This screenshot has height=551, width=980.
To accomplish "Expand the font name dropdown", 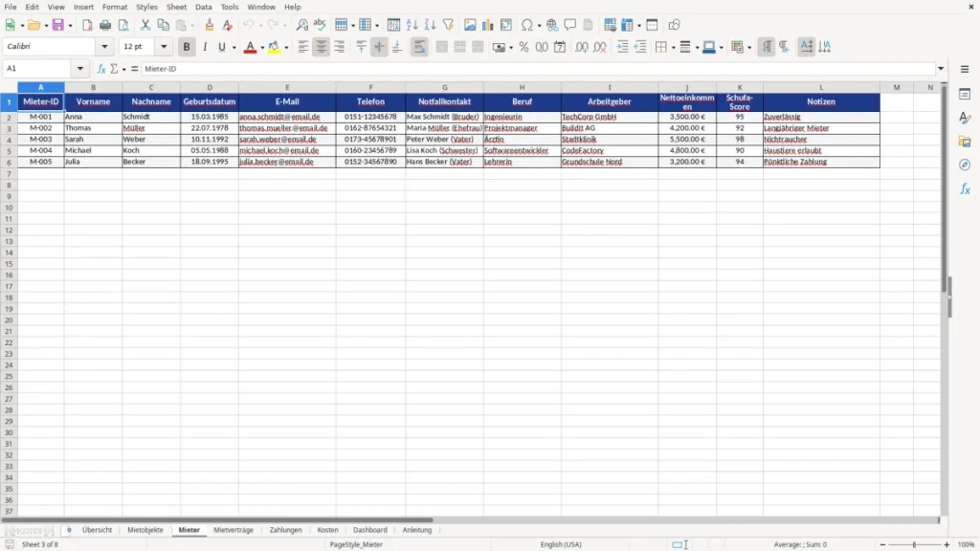I will pos(104,47).
